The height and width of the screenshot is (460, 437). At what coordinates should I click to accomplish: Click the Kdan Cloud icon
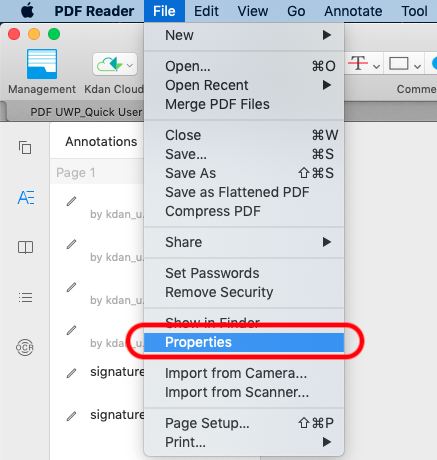pos(109,64)
